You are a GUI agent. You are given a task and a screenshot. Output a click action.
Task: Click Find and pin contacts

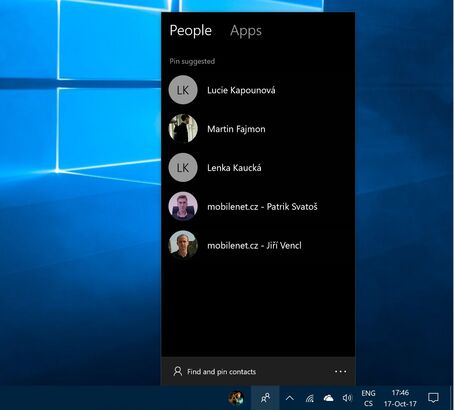(221, 372)
